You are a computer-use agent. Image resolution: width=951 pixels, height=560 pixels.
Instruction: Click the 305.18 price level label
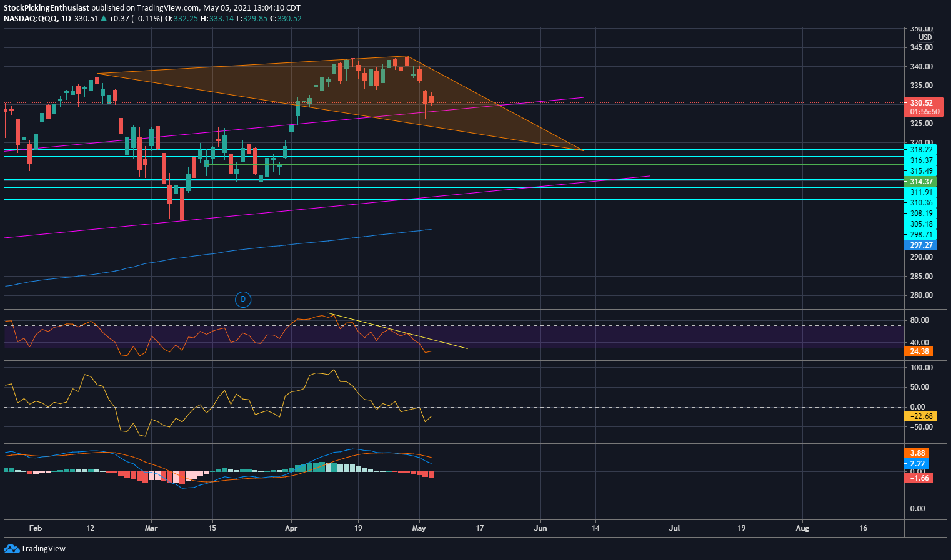point(920,224)
